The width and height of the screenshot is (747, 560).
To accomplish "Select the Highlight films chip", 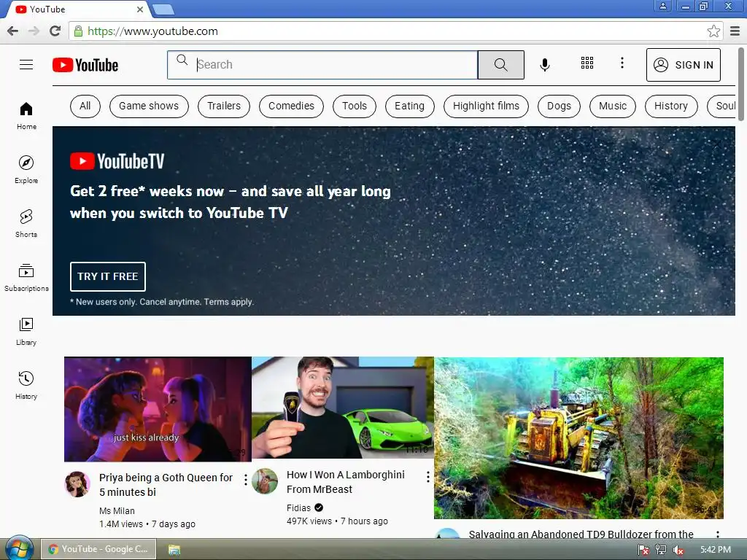I will [x=486, y=106].
